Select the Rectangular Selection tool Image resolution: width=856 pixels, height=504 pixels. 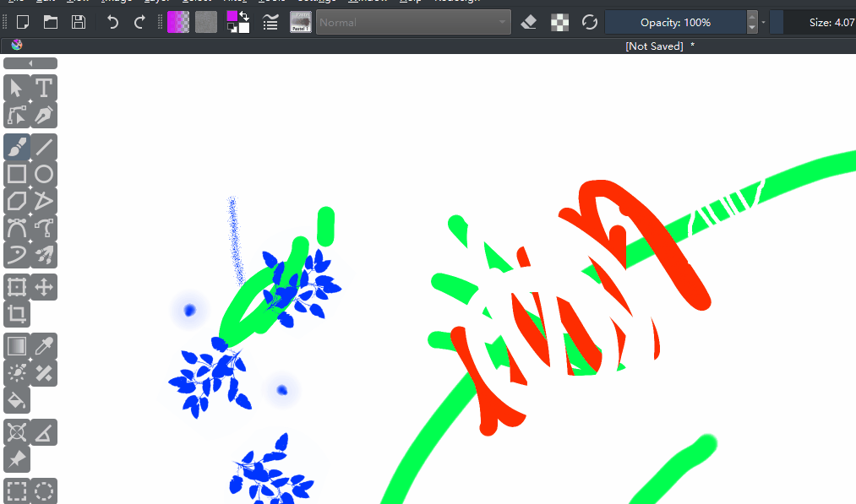[16, 490]
